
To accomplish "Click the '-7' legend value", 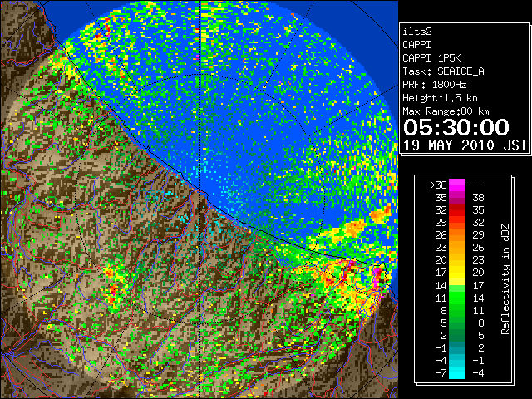I will [x=441, y=372].
